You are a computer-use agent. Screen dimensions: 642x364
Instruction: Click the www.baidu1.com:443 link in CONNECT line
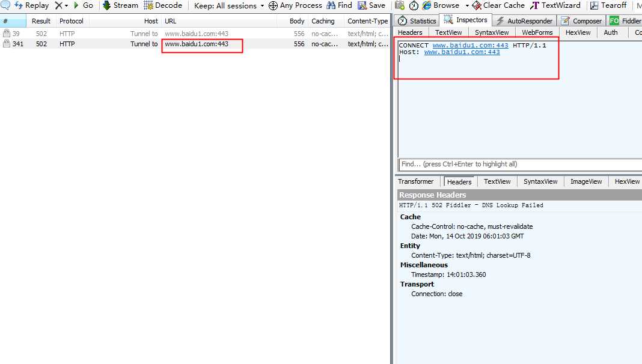470,46
